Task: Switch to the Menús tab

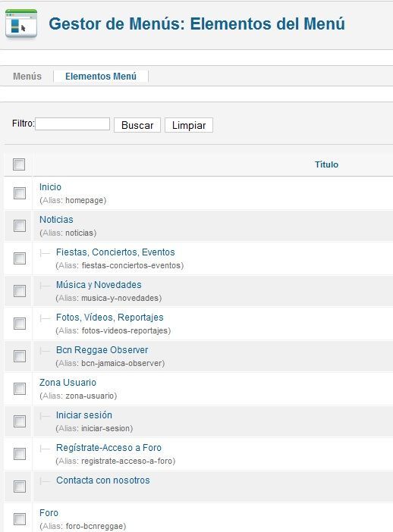Action: (27, 77)
